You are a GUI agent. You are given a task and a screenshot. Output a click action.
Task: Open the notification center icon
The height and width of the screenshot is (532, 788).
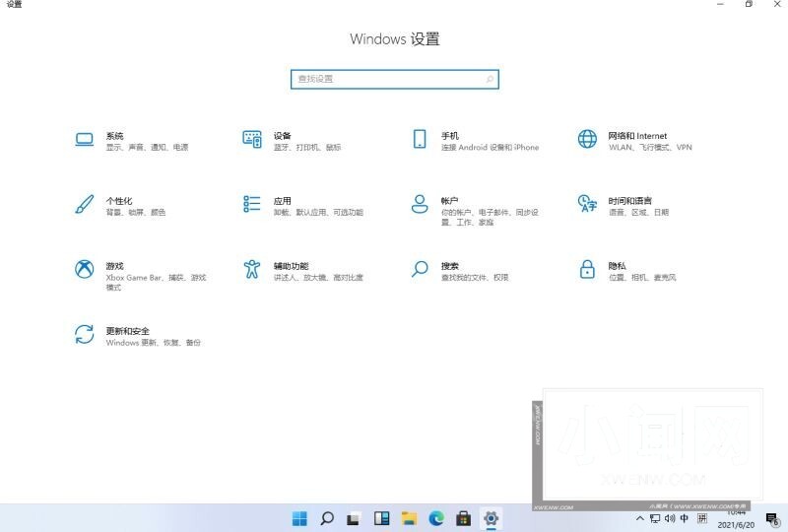(x=772, y=519)
